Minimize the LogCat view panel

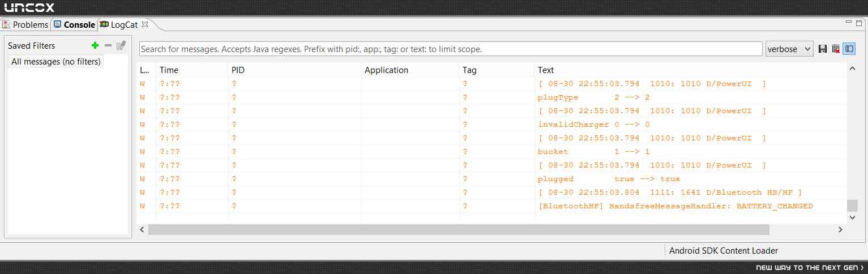pos(848,22)
